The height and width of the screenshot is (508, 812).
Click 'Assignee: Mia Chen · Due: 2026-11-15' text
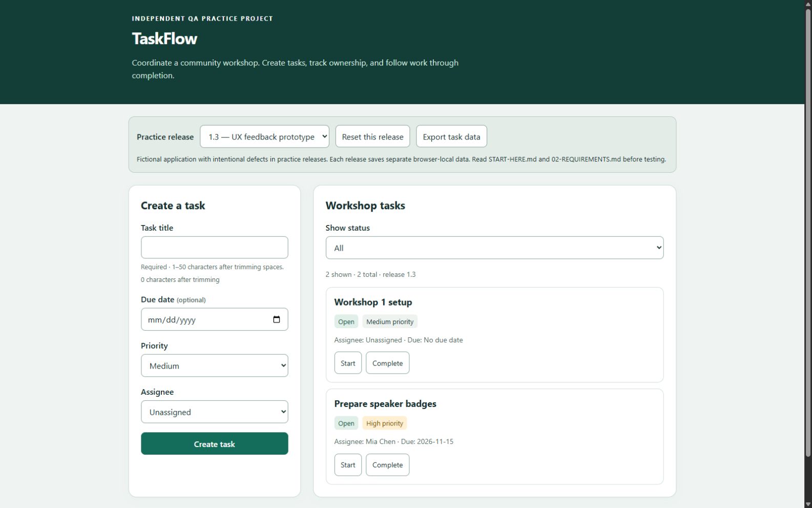393,441
